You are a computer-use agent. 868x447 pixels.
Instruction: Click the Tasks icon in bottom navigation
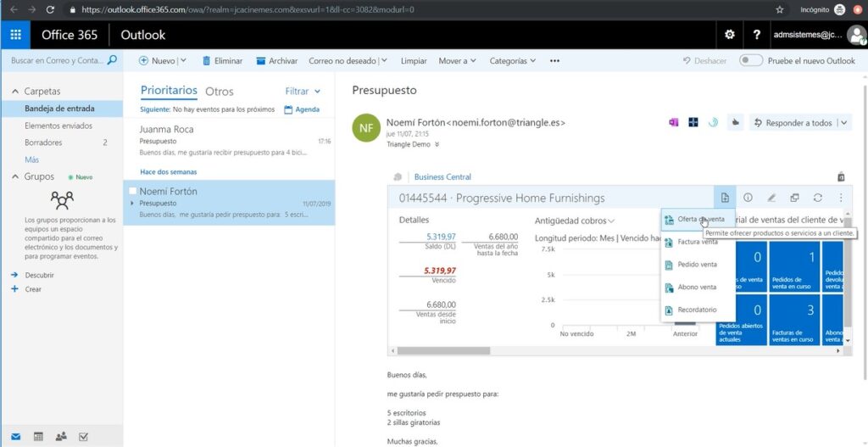(83, 436)
